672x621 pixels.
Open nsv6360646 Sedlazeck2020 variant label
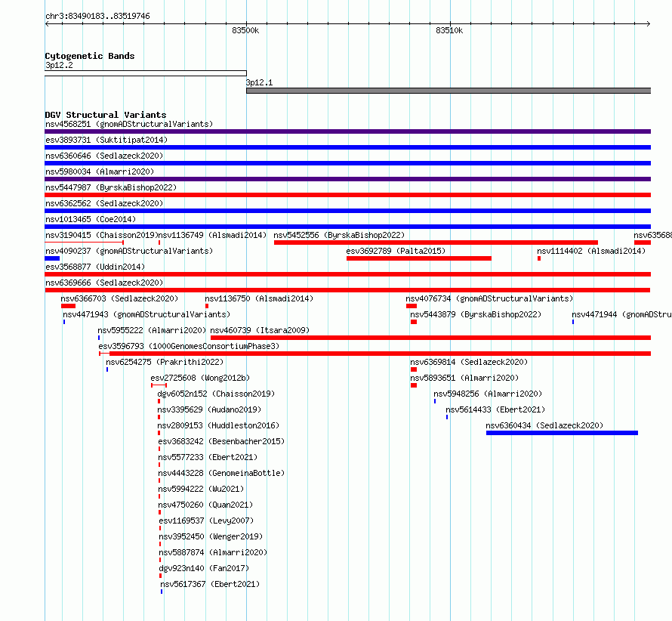104,156
